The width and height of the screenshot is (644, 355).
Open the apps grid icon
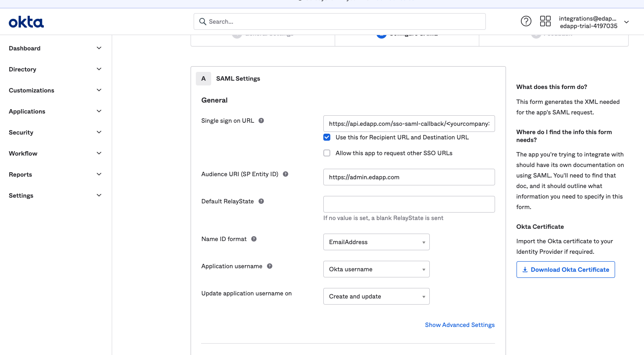click(545, 21)
